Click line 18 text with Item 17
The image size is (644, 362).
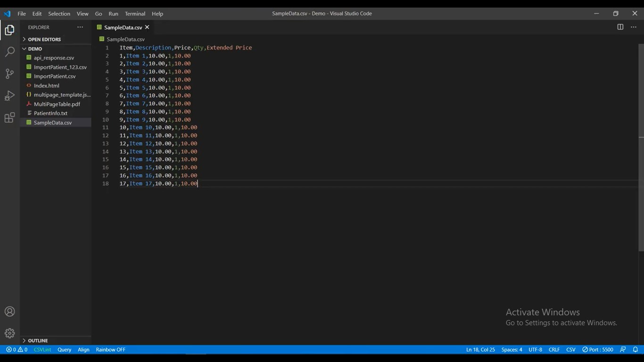[158, 183]
